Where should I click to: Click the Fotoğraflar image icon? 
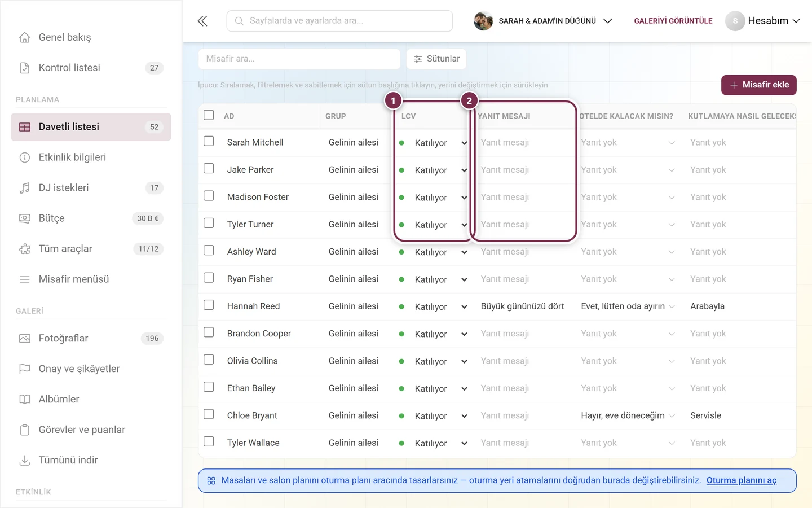[x=25, y=339]
